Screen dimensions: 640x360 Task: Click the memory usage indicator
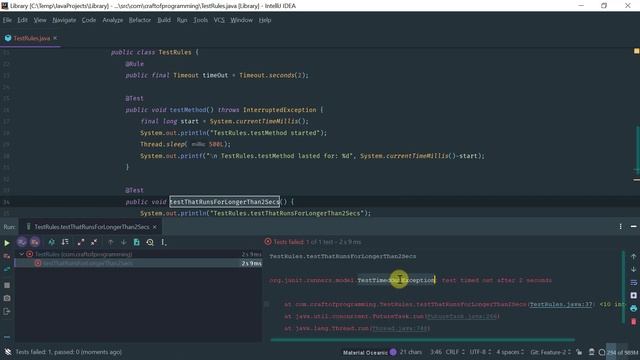(622, 352)
